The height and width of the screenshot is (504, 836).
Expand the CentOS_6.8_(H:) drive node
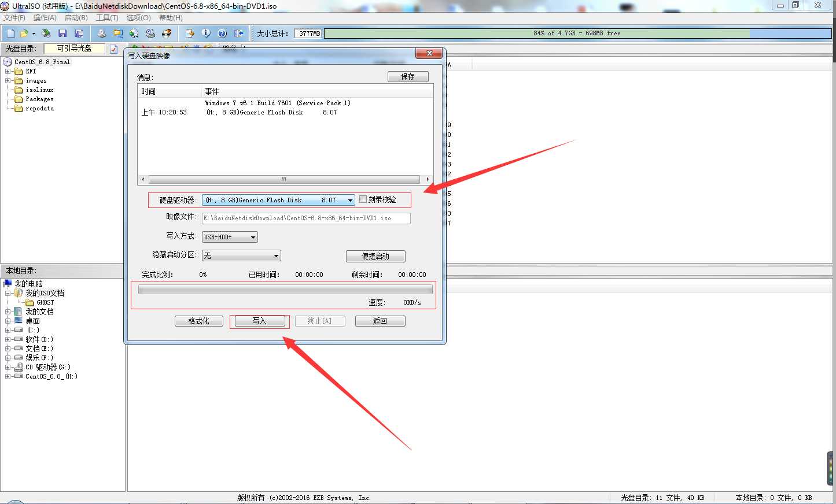point(8,376)
